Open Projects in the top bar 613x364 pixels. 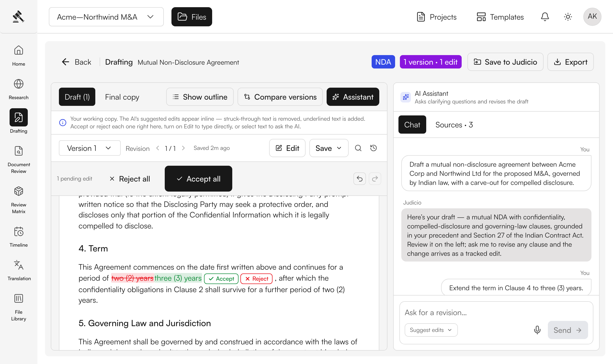pyautogui.click(x=437, y=17)
